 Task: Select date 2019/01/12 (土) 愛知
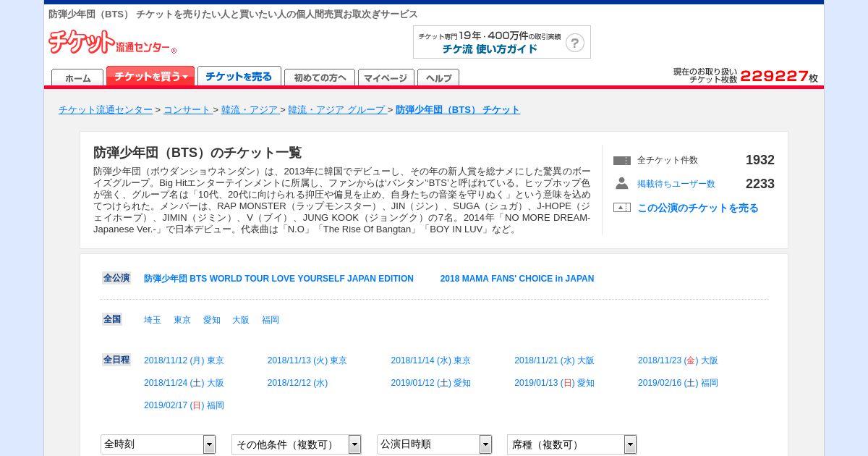tap(431, 383)
